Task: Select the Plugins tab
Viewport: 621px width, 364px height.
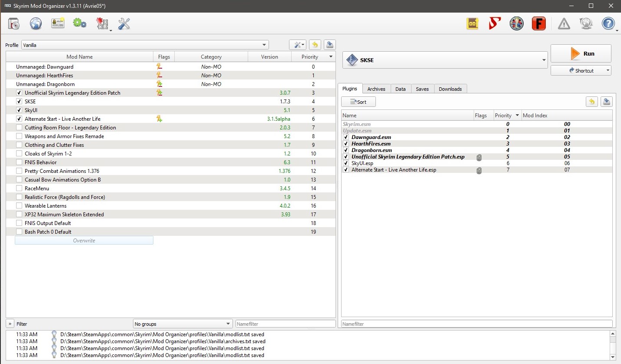Action: (350, 89)
